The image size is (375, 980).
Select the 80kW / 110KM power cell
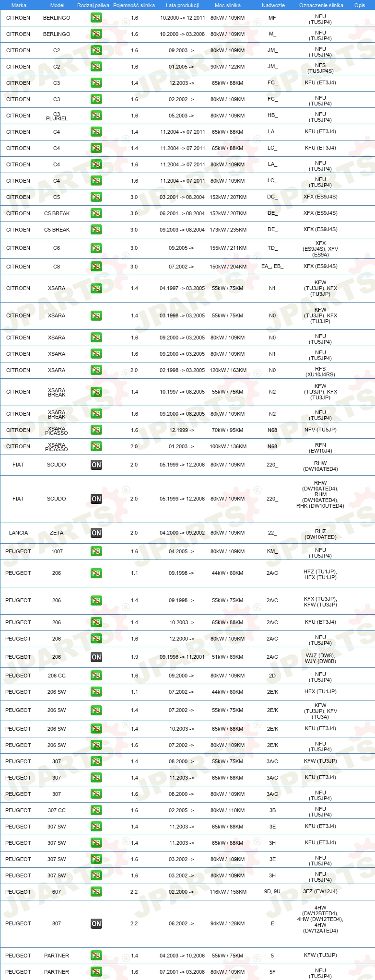pos(228,810)
